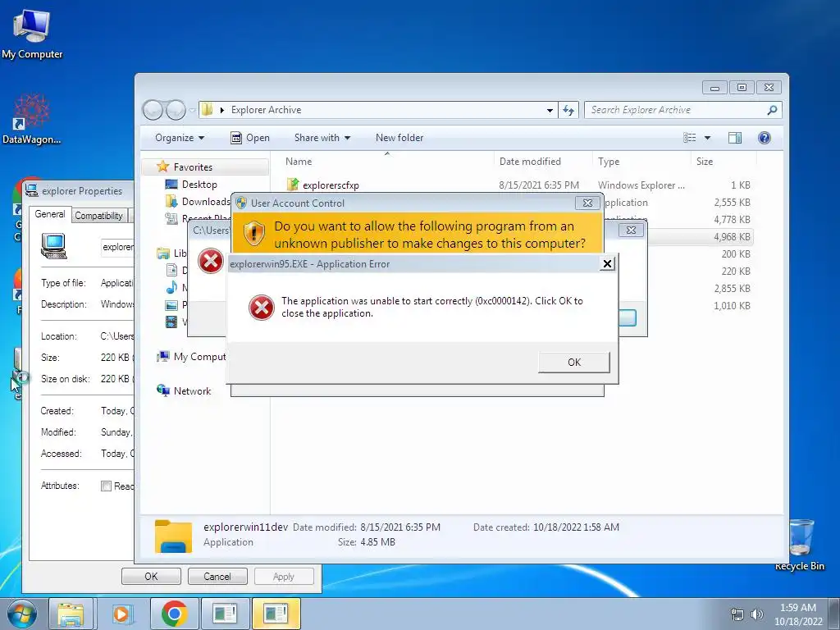Viewport: 840px width, 630px height.
Task: Sort by Date modified column
Action: point(543,162)
